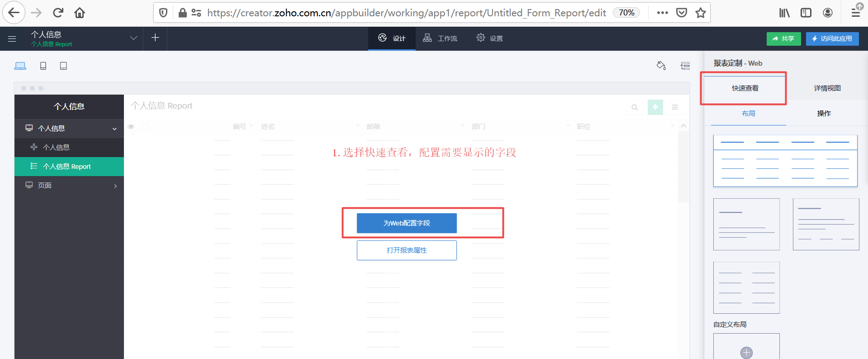Open the 操作 tab

point(824,114)
